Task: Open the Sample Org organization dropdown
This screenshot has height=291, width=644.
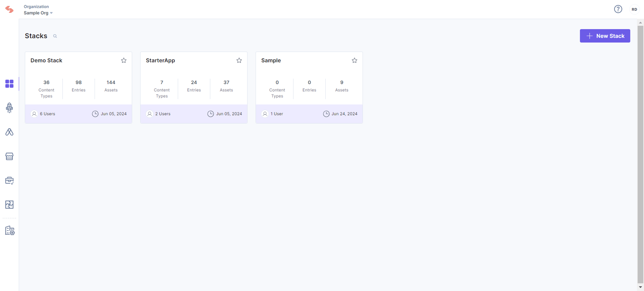Action: [x=38, y=13]
